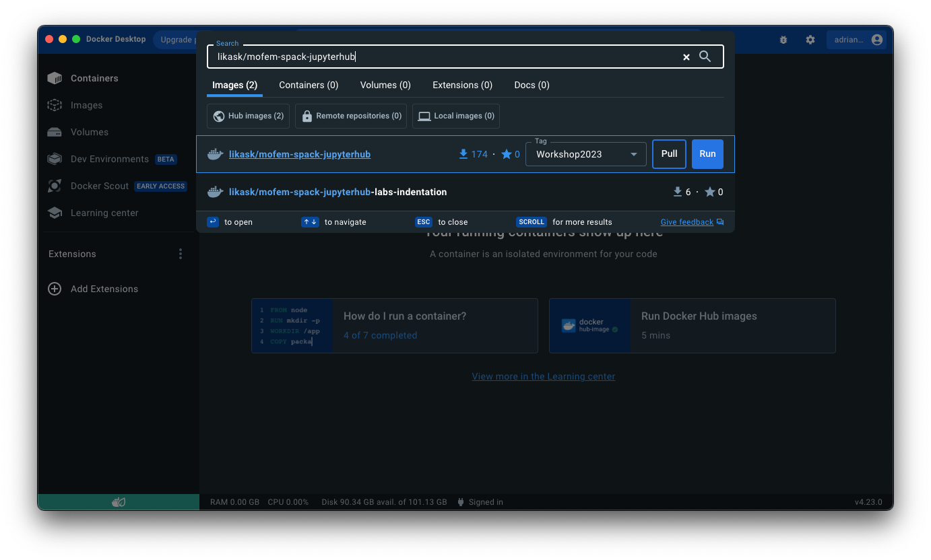Click the Give feedback link

686,222
